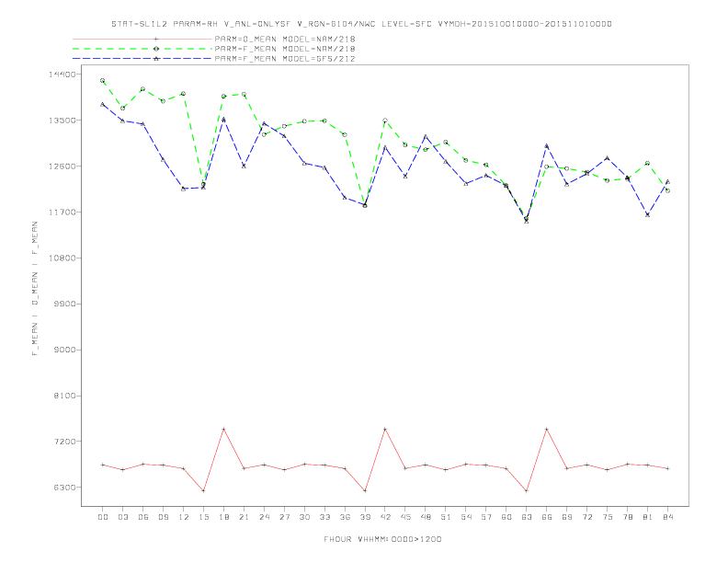Click red O_MEAN dip at hour 15
The image size is (728, 563).
click(203, 490)
